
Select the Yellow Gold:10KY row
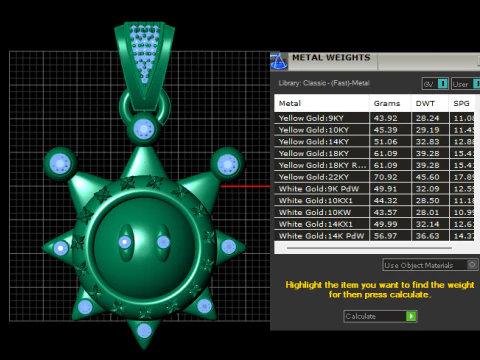[x=374, y=130]
